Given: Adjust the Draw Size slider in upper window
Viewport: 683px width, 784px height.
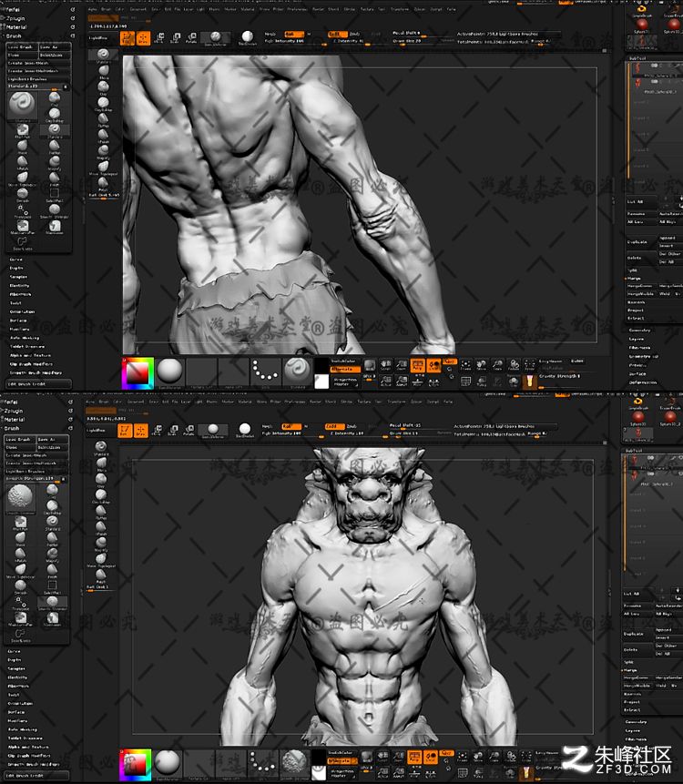Looking at the screenshot, I should pyautogui.click(x=423, y=41).
